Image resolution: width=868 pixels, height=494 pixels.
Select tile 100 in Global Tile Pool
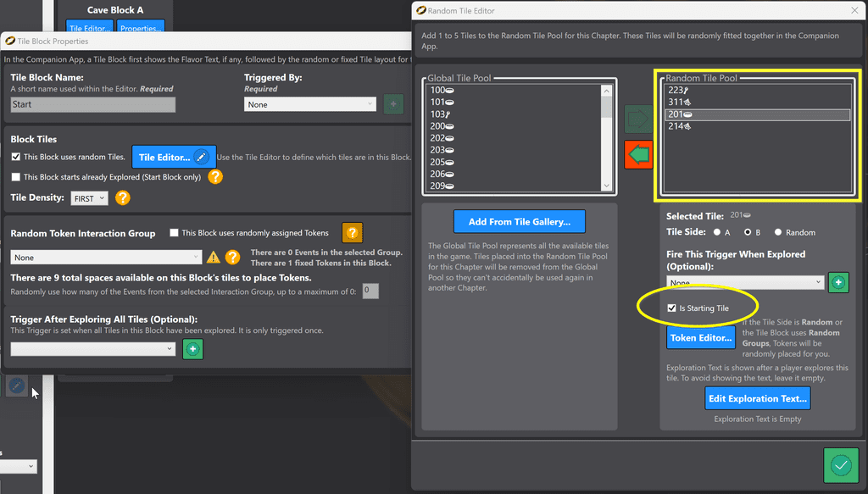pos(514,90)
